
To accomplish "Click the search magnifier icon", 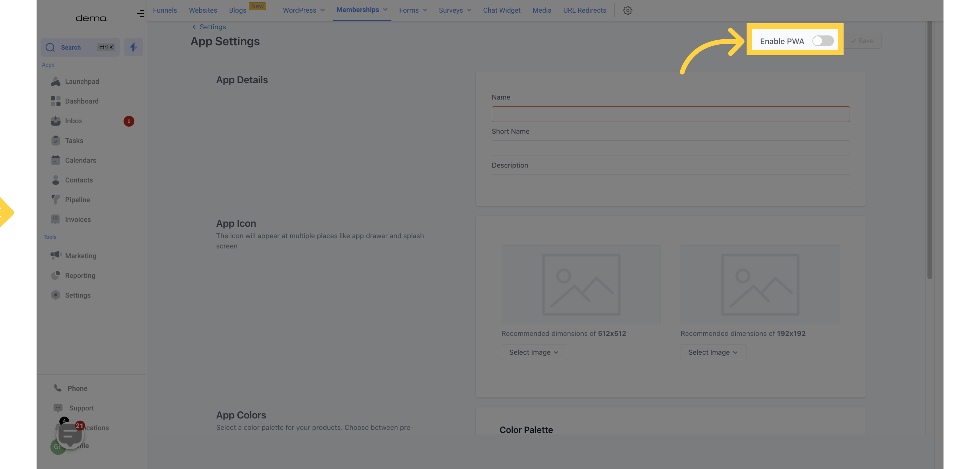I will coord(50,47).
